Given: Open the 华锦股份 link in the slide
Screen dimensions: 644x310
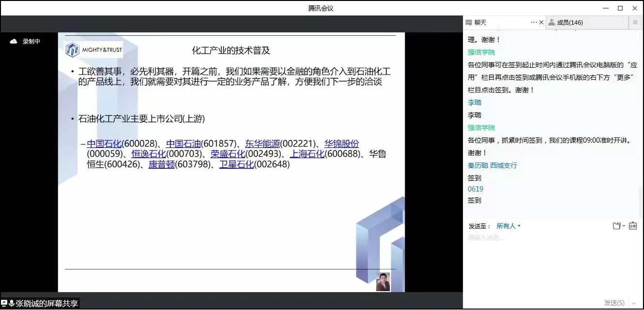Looking at the screenshot, I should coord(341,144).
